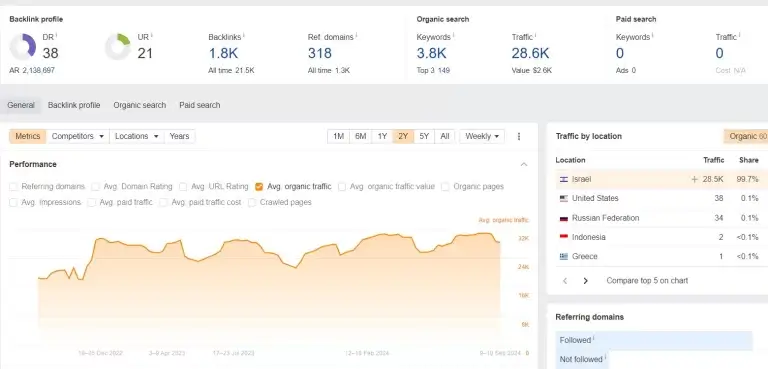Switch to the General tab
768x369 pixels.
[21, 105]
